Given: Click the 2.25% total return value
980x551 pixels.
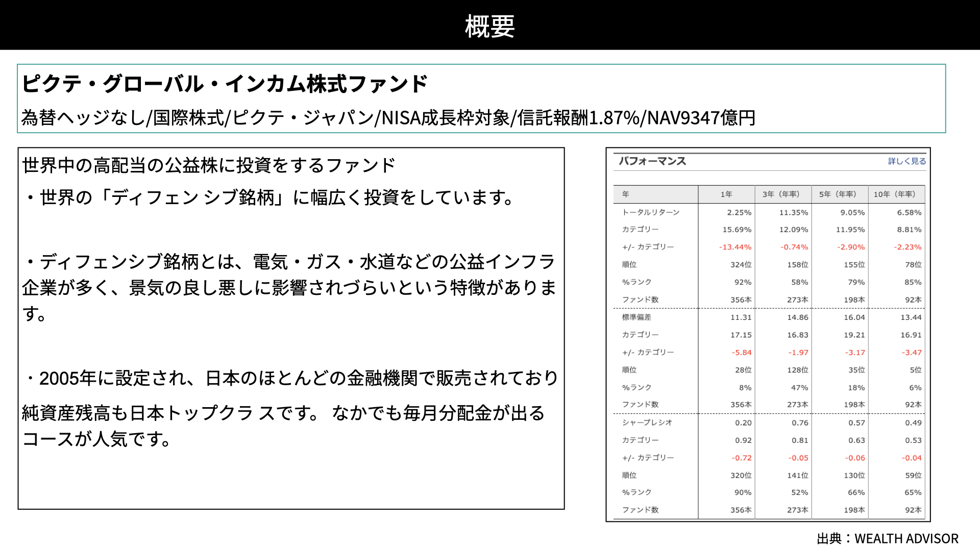Looking at the screenshot, I should 739,213.
